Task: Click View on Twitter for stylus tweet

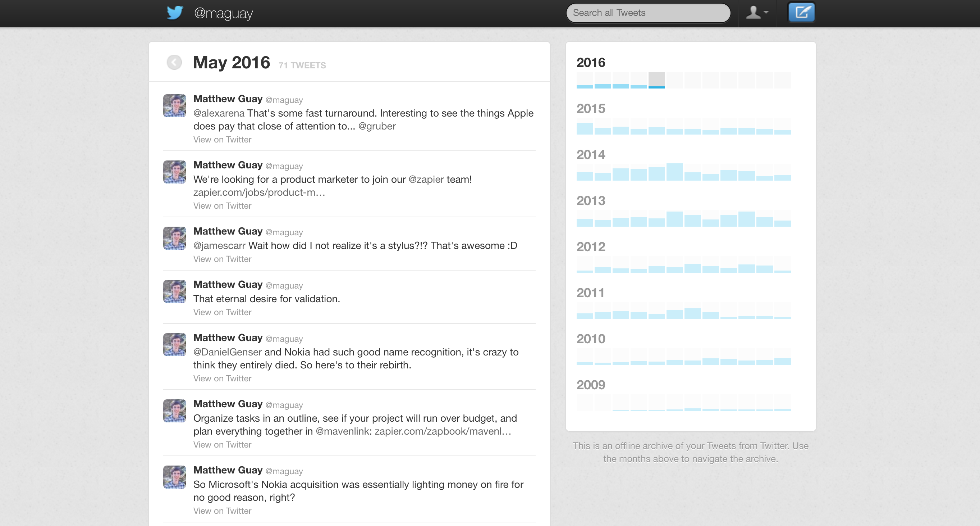Action: point(222,259)
